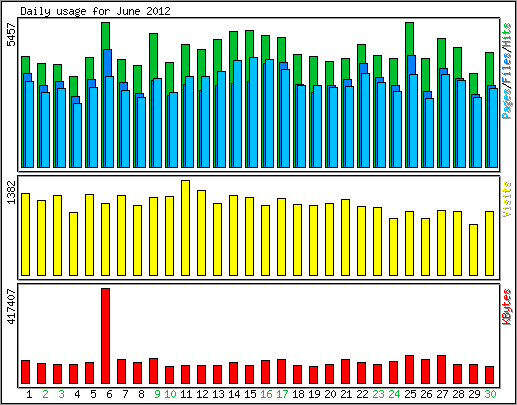Click the light blue Pages bar for day 4
Screen dimensions: 517x405
pos(78,135)
